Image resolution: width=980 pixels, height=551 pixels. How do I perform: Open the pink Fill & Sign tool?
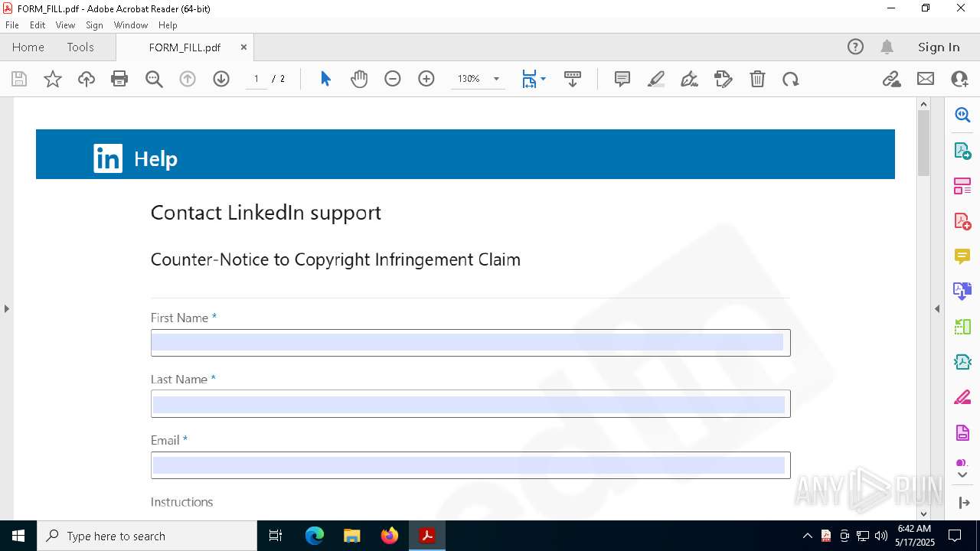962,397
